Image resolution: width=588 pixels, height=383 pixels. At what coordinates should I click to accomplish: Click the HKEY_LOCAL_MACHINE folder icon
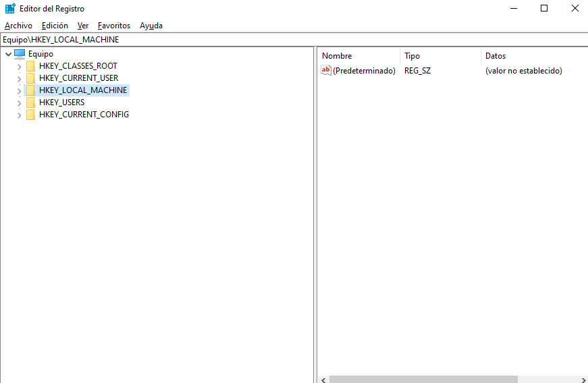(x=31, y=90)
